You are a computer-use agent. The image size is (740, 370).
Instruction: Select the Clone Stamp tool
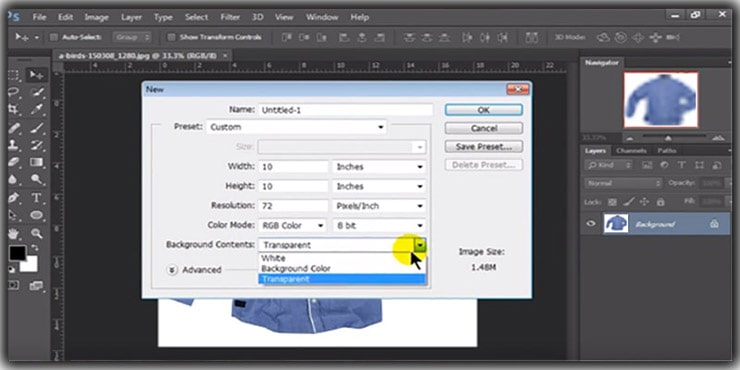(x=13, y=145)
